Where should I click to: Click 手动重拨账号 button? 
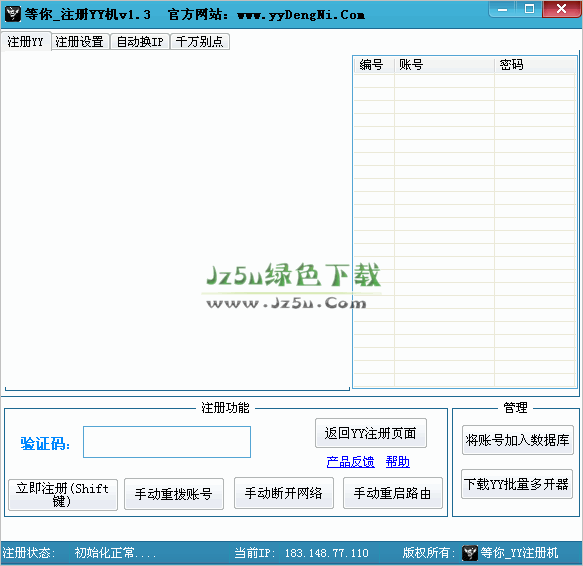(x=174, y=494)
